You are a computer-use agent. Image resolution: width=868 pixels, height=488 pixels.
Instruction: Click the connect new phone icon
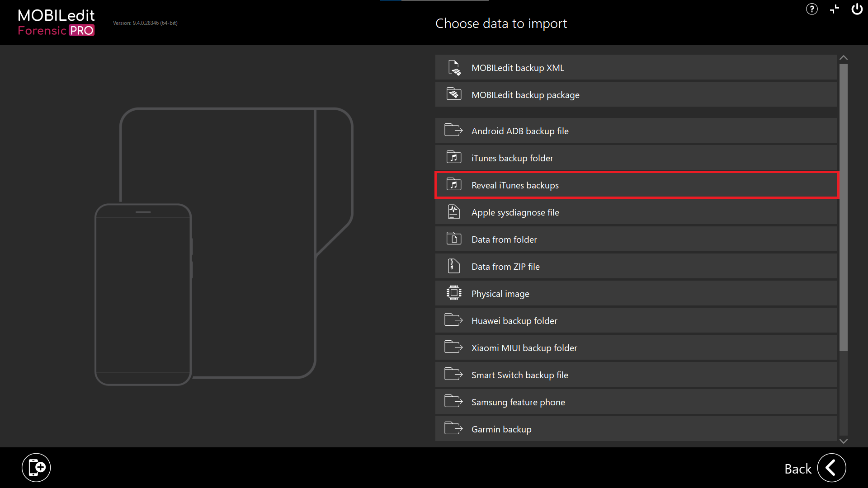click(36, 467)
